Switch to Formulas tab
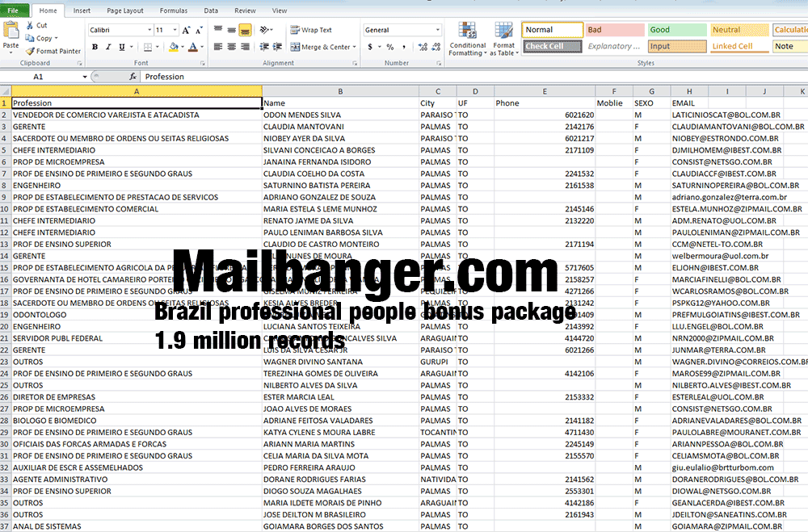The height and width of the screenshot is (532, 808). point(174,10)
